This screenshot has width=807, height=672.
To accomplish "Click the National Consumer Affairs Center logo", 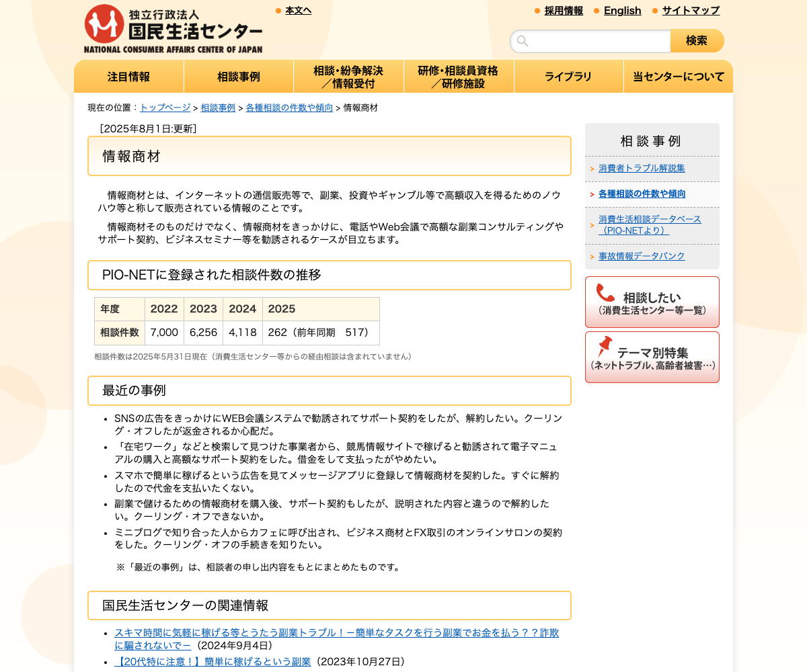I will (173, 29).
